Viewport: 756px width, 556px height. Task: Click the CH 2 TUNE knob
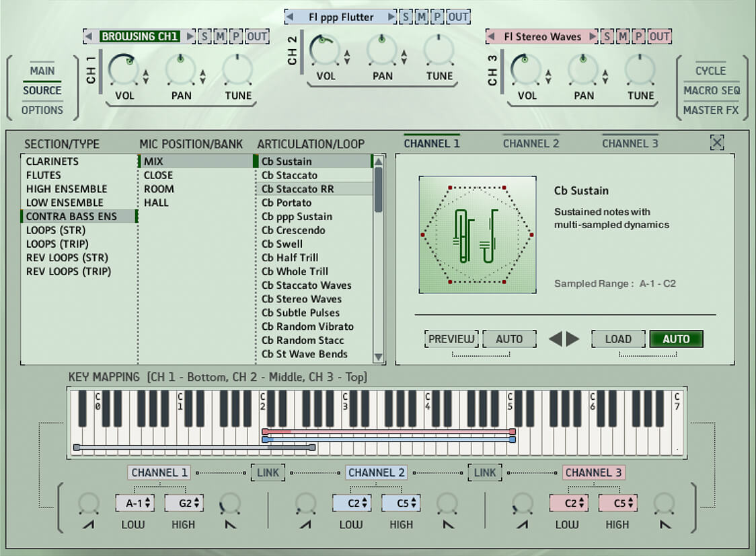439,50
